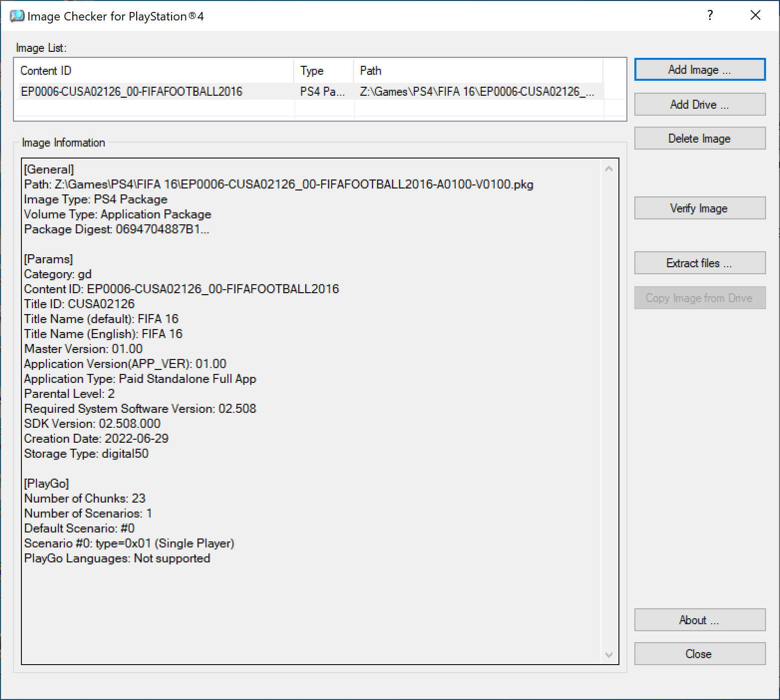Click 'Default Scenario: #0' line
This screenshot has height=700, width=780.
point(79,528)
